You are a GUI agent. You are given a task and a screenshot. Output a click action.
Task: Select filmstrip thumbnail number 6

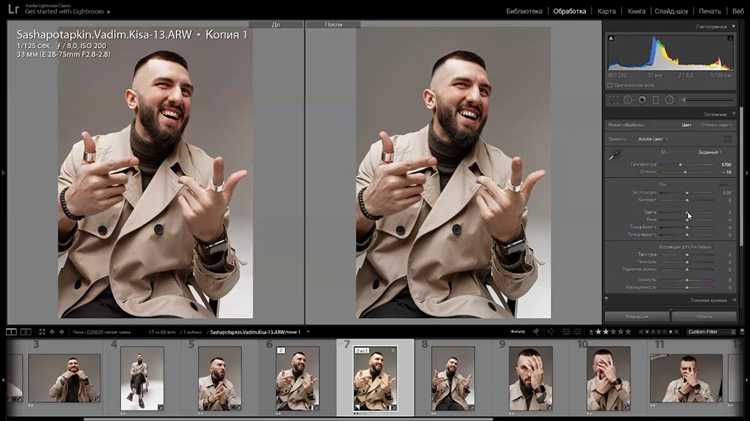tap(297, 378)
